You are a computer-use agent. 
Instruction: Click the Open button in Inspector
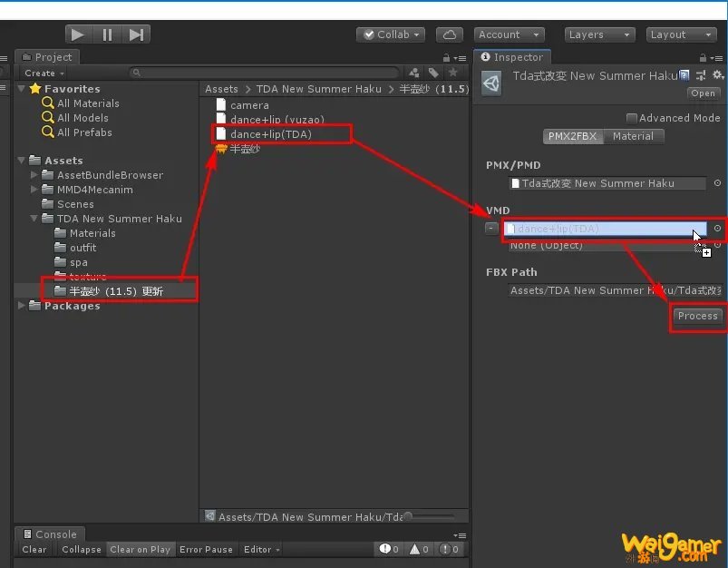[703, 93]
